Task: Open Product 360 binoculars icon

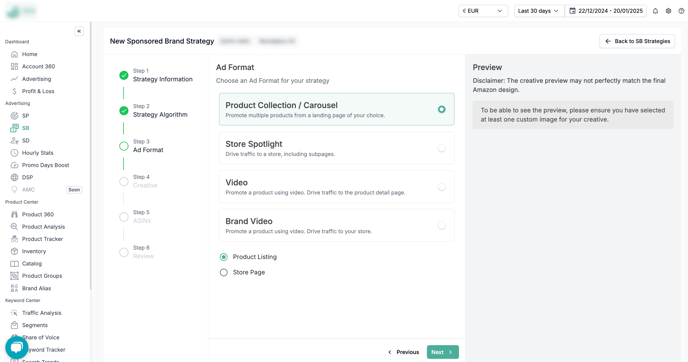Action: click(14, 214)
